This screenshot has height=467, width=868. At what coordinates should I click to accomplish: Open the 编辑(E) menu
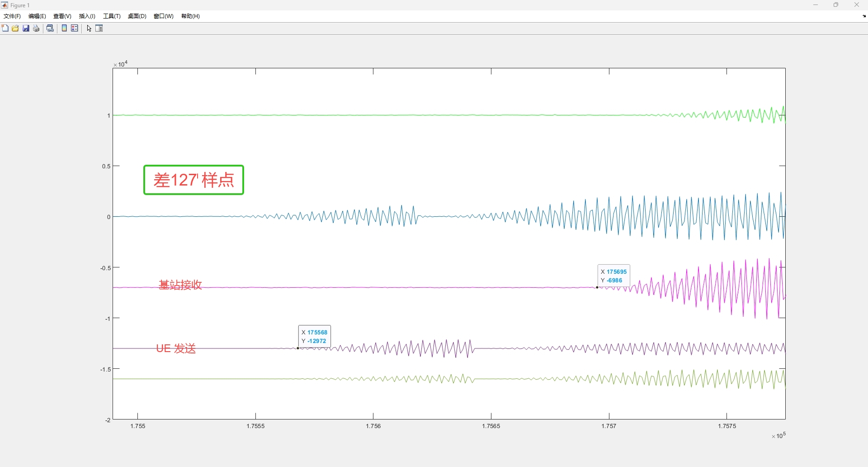click(x=37, y=16)
